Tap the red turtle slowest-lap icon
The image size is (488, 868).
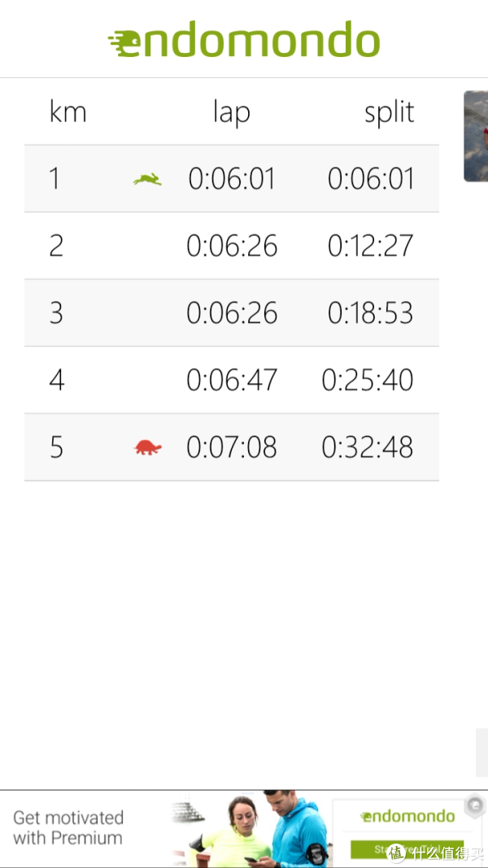[x=148, y=447]
